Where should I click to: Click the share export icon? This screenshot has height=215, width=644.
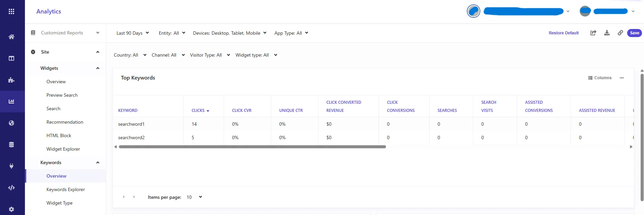coord(593,33)
